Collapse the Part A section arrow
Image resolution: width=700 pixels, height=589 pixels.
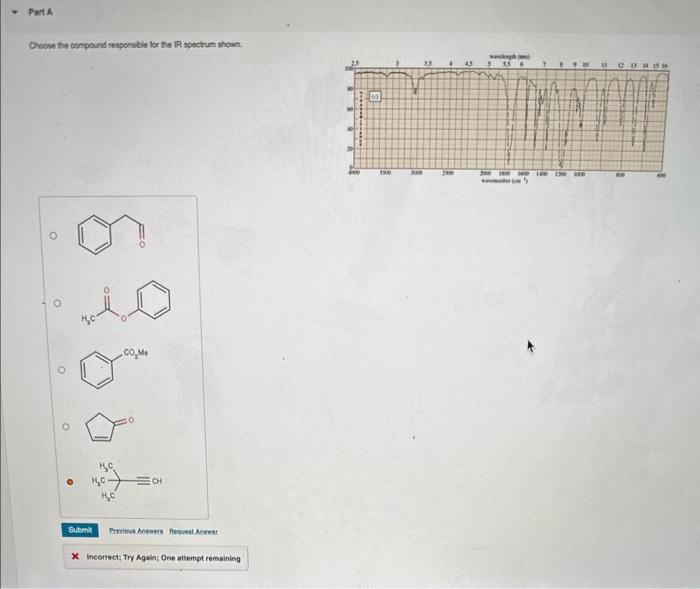point(16,12)
